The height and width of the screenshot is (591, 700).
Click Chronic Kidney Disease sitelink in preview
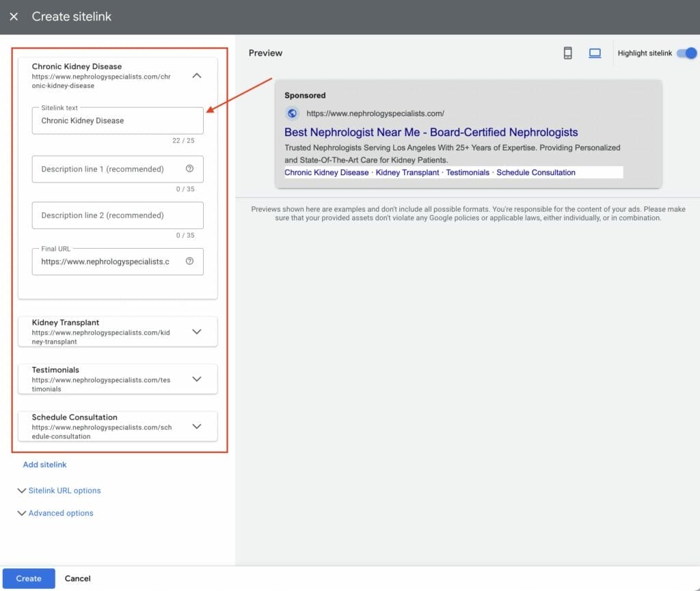coord(326,172)
